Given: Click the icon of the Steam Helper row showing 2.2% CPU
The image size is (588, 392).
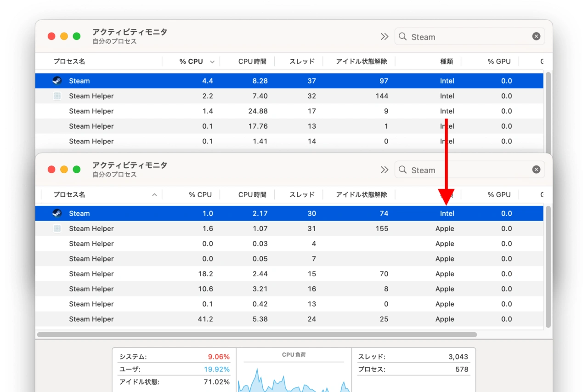Looking at the screenshot, I should [57, 96].
